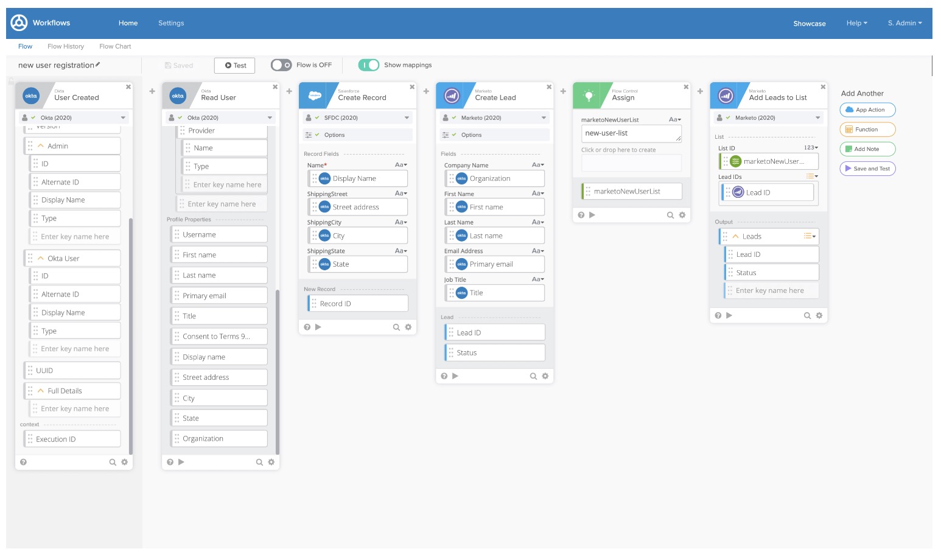Click plus icon before Read User card

[152, 91]
